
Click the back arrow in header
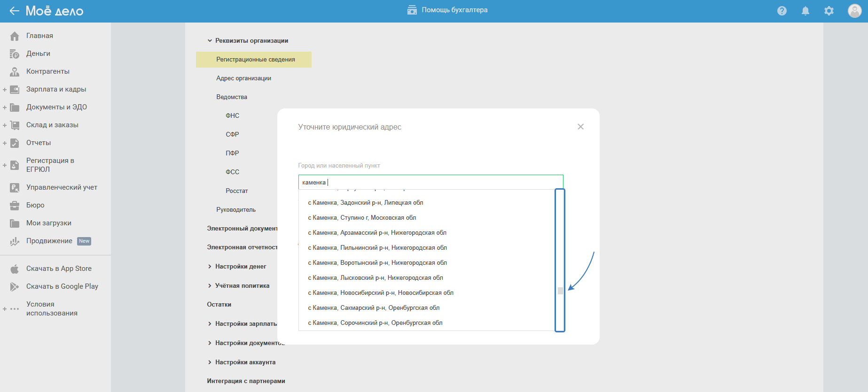click(14, 11)
